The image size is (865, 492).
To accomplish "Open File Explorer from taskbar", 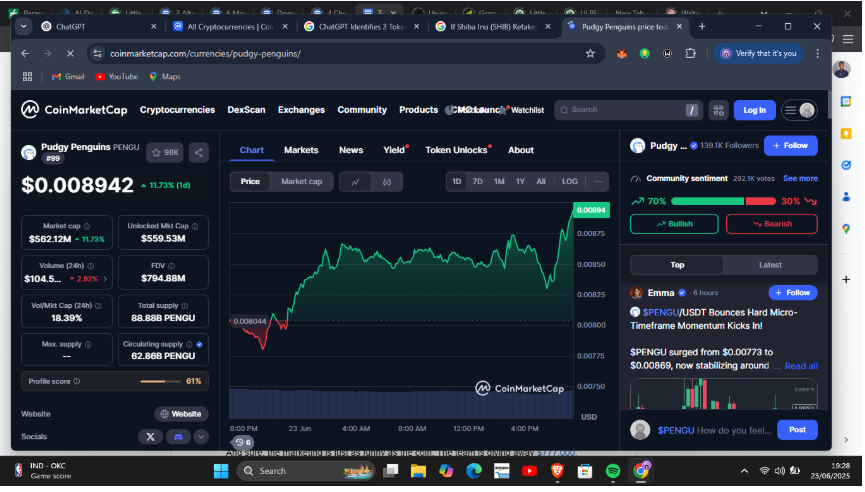I will coord(418,471).
